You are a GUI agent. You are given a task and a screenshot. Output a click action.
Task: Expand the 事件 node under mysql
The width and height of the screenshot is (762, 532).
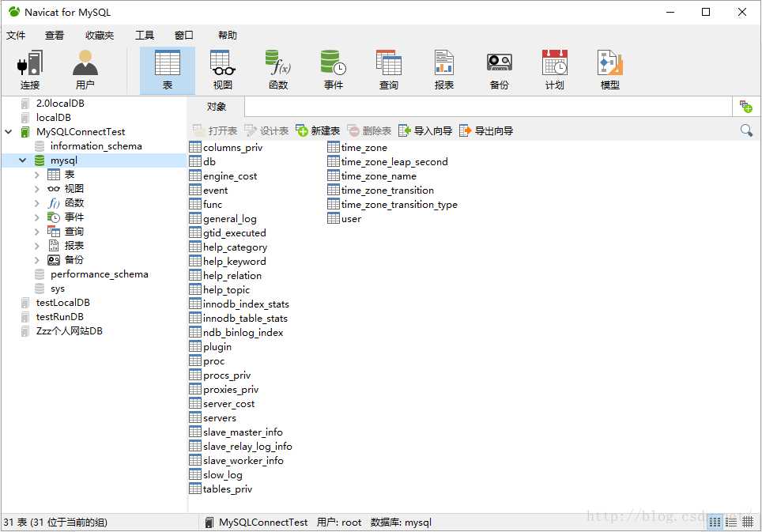pos(37,217)
